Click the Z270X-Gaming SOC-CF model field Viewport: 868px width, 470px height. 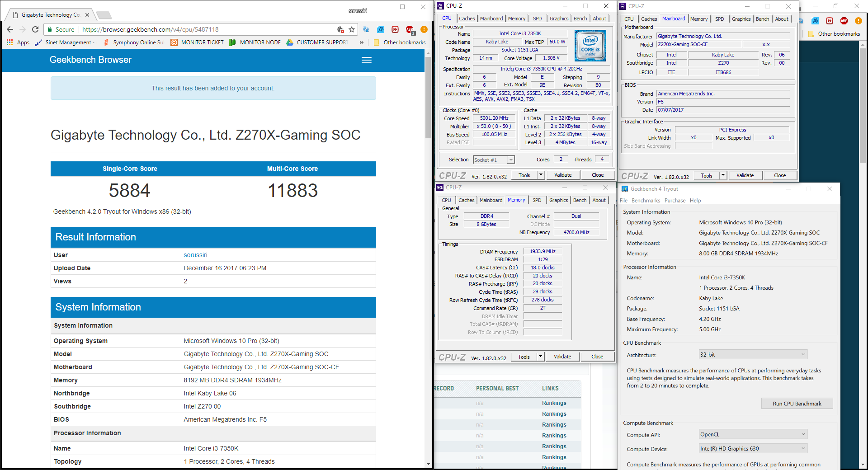[699, 44]
